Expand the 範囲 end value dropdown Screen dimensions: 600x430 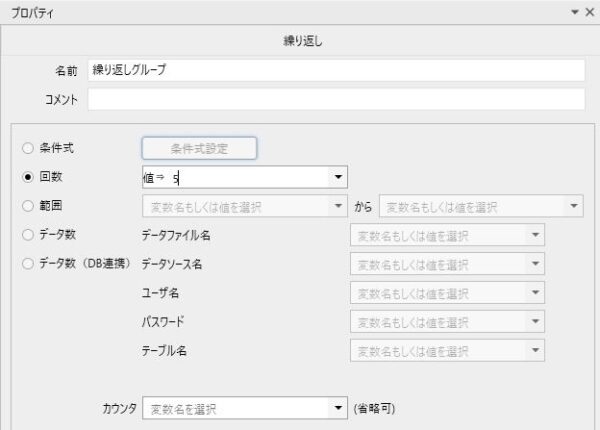(x=574, y=207)
